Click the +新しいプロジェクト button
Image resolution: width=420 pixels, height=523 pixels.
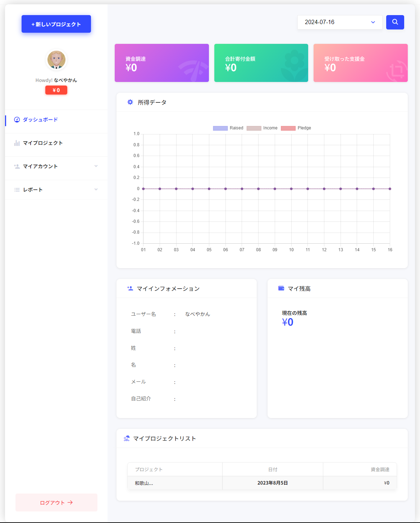[x=56, y=24]
